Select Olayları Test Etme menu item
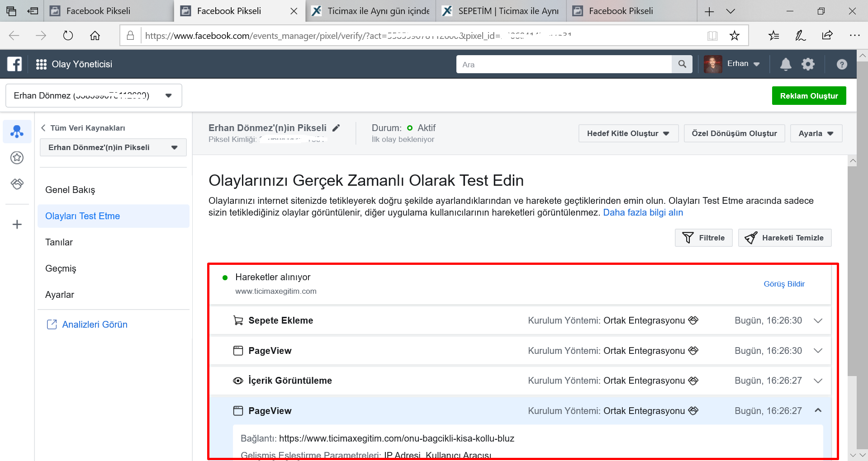This screenshot has height=461, width=868. click(113, 216)
